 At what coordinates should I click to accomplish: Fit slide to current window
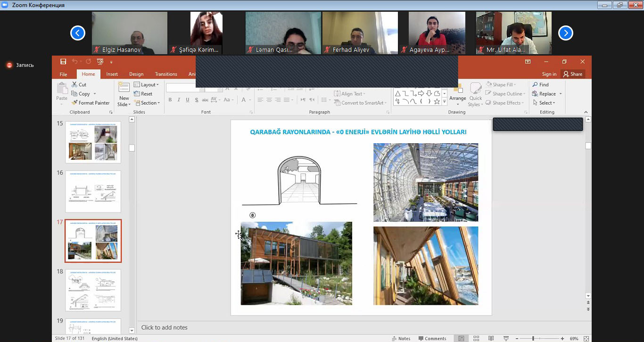586,338
